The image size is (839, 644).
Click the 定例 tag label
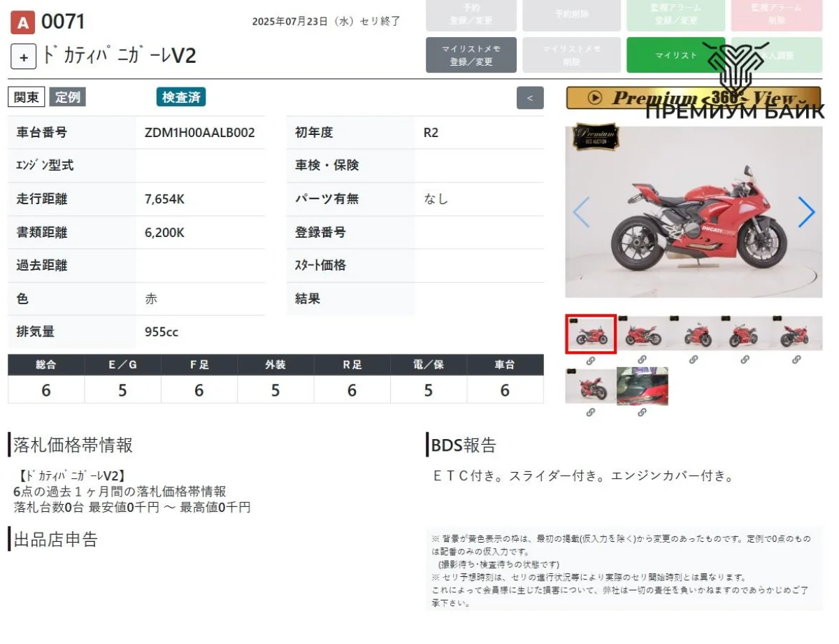pyautogui.click(x=68, y=97)
